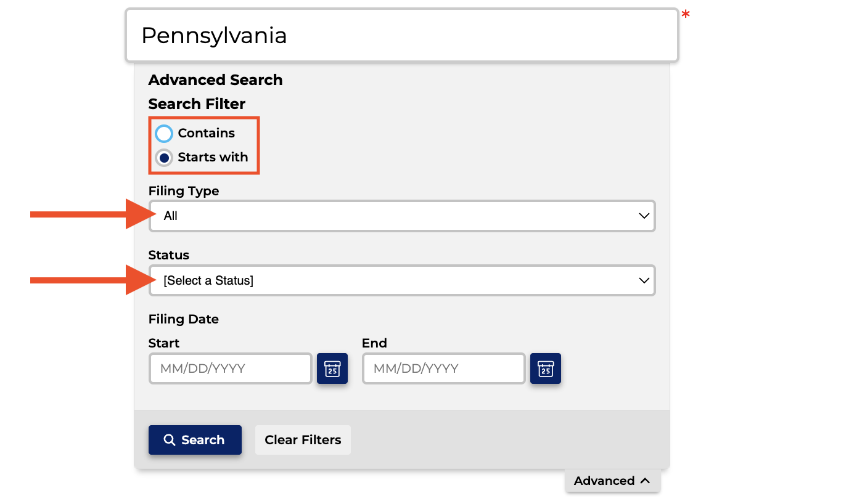Click the up chevron beside Advanced
Screen dimensions: 841x504
pyautogui.click(x=645, y=481)
